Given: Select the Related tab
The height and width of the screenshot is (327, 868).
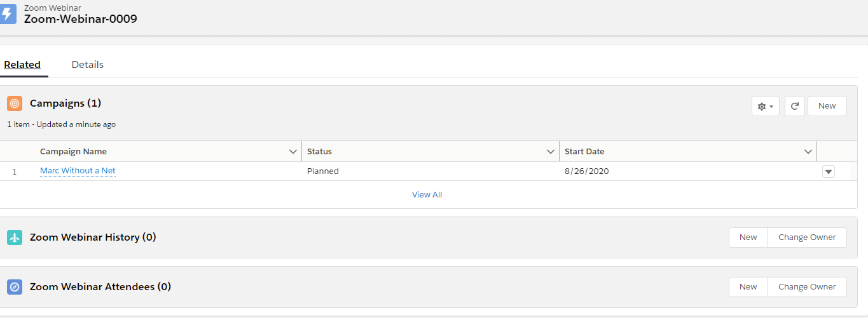Looking at the screenshot, I should [22, 65].
